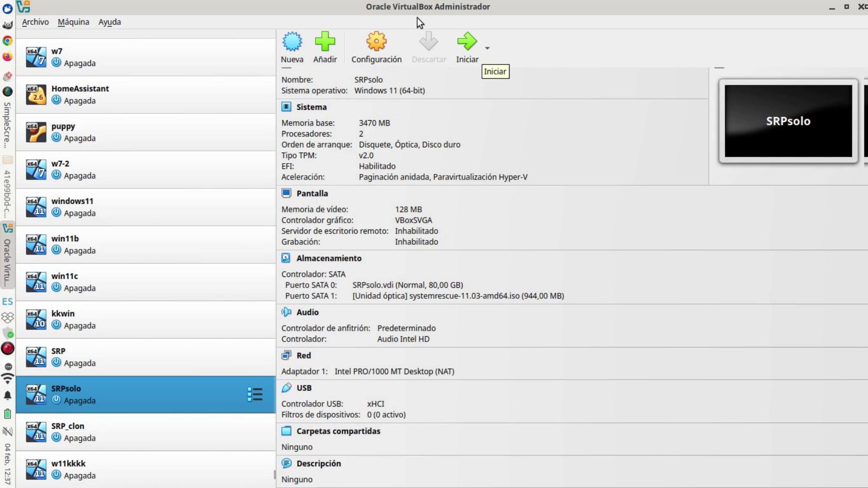Open the Archivo menu

[35, 22]
